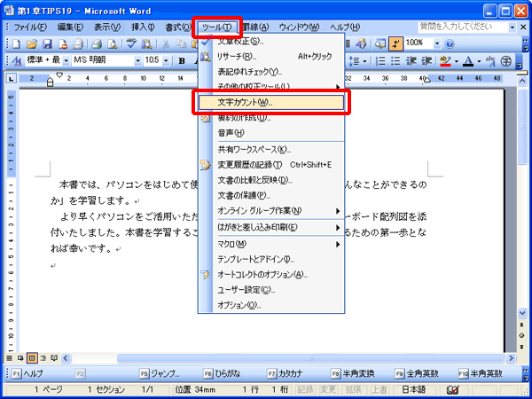Apply bulleted list formatting
This screenshot has height=399, width=532.
pyautogui.click(x=395, y=60)
